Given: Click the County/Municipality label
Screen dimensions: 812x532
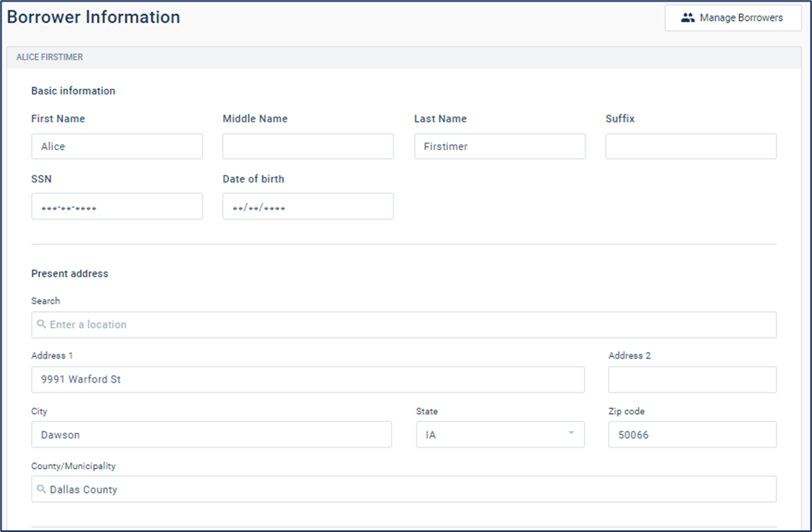Looking at the screenshot, I should 73,466.
